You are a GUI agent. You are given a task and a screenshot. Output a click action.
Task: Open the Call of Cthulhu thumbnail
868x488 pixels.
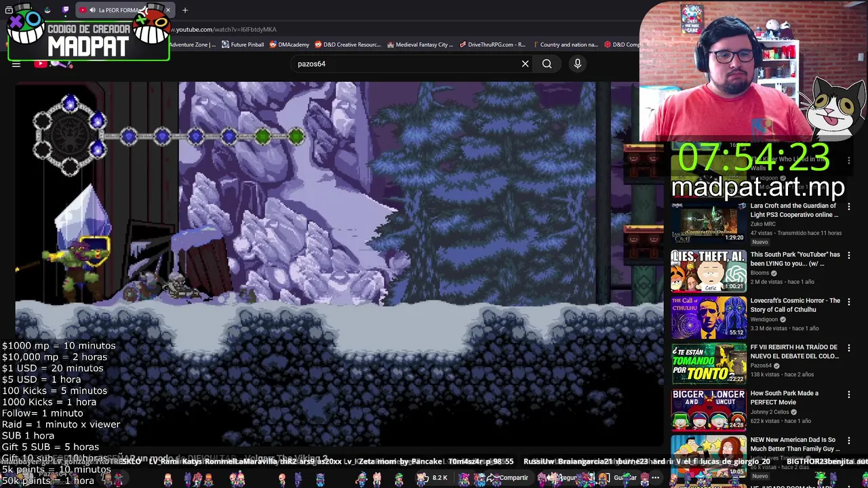[709, 317]
